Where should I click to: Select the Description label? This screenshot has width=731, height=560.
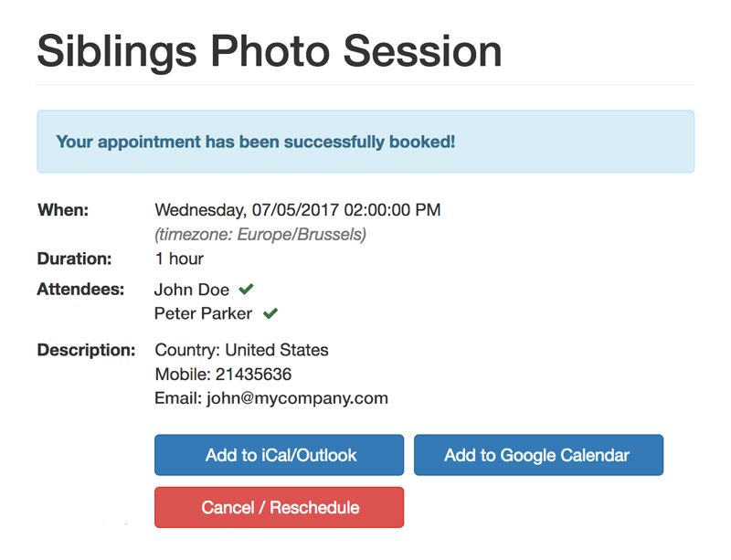pos(86,350)
